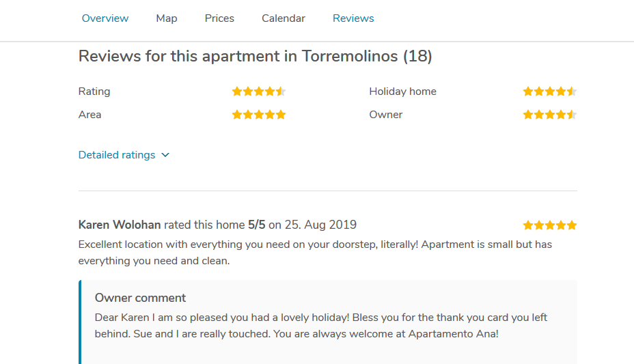634x364 pixels.
Task: Click the chevron beside Detailed ratings
Action: tap(165, 155)
